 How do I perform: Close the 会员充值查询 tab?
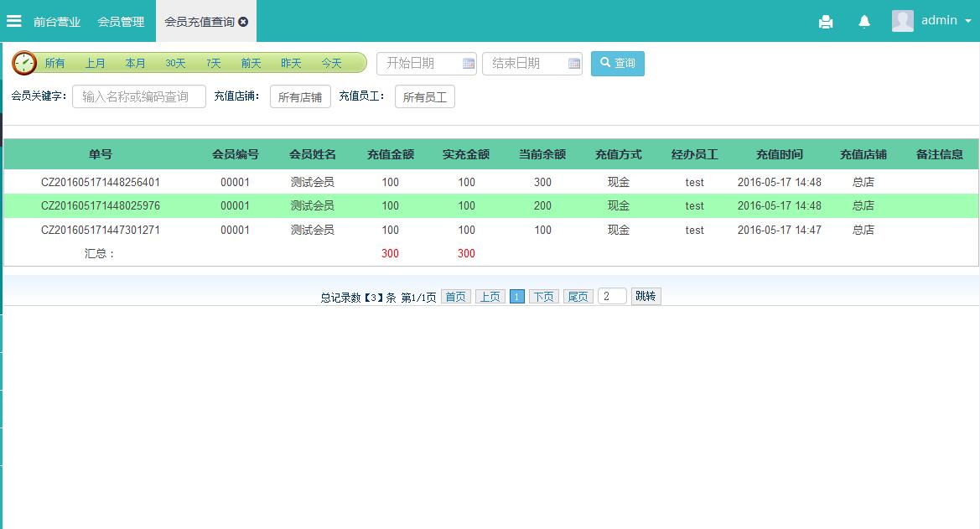point(243,22)
